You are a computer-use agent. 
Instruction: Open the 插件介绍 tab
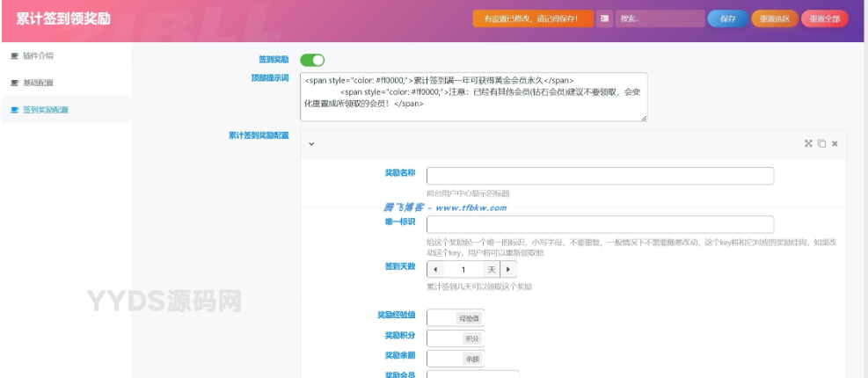38,55
